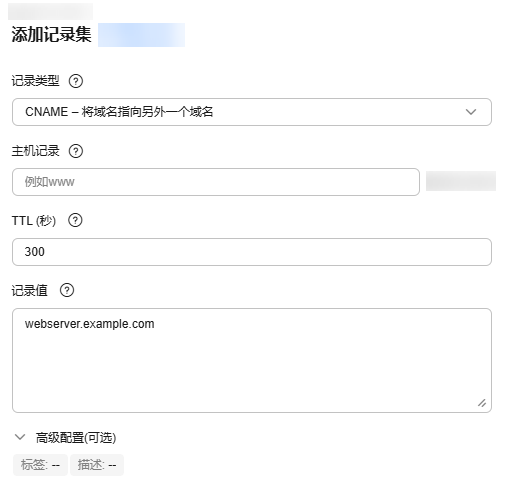Screen dimensions: 516x495
Task: Click the question mark icon next to 记录值
Action: 67,290
